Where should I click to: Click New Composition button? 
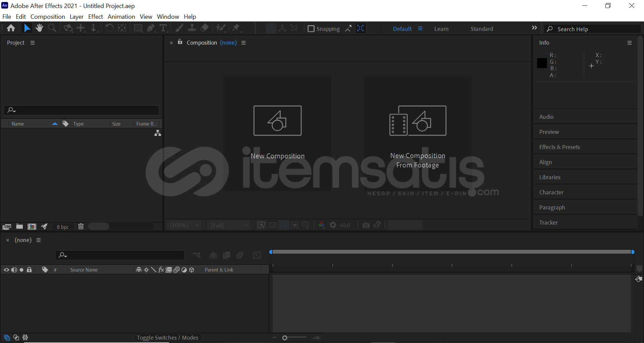277,133
